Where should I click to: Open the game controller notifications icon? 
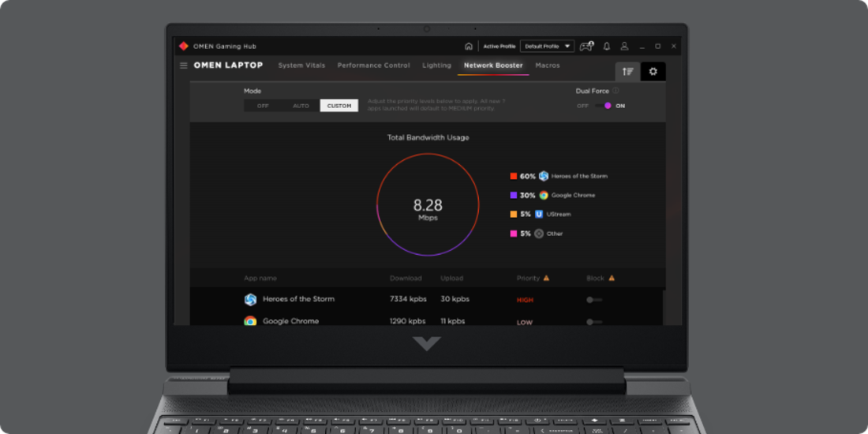point(586,47)
